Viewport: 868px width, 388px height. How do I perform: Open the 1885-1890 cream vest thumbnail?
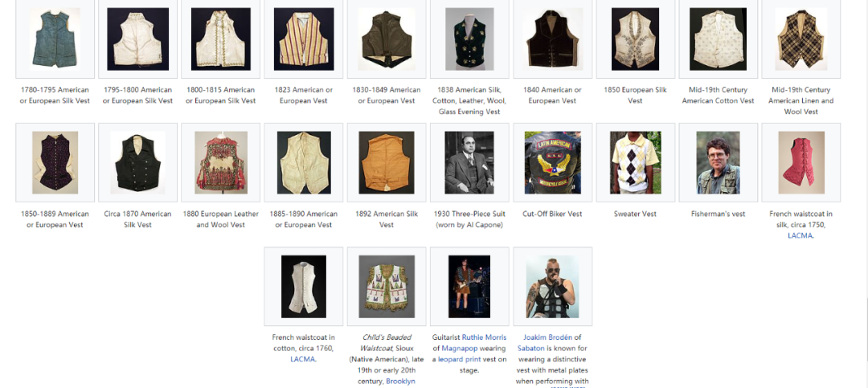point(304,163)
